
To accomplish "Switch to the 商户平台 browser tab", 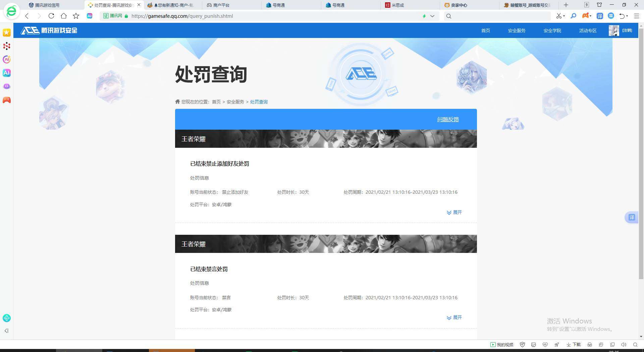I will pyautogui.click(x=221, y=5).
